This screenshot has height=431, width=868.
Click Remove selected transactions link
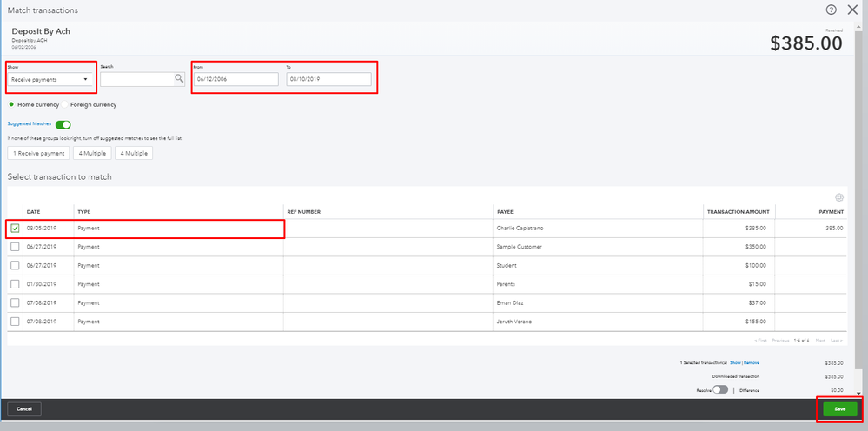point(752,363)
